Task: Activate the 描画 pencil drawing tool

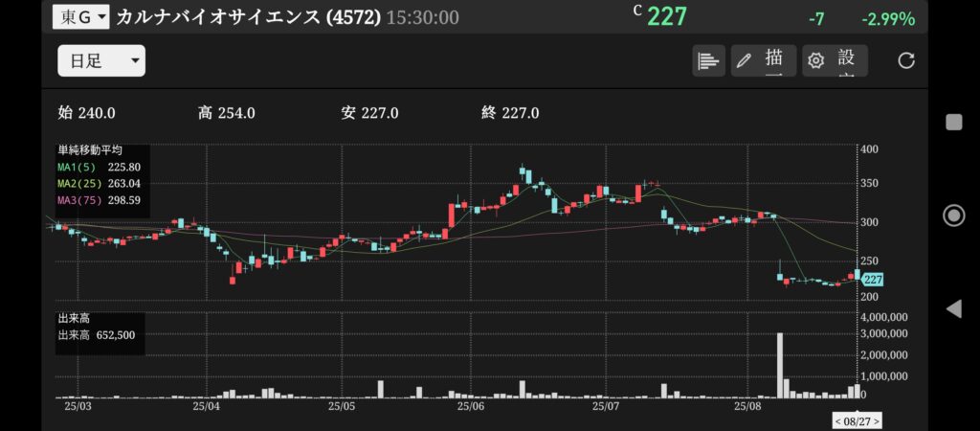Action: pyautogui.click(x=764, y=60)
